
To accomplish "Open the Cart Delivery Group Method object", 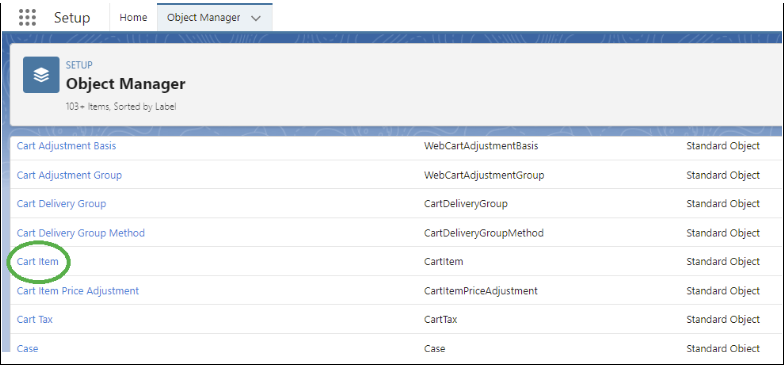I will pyautogui.click(x=81, y=233).
